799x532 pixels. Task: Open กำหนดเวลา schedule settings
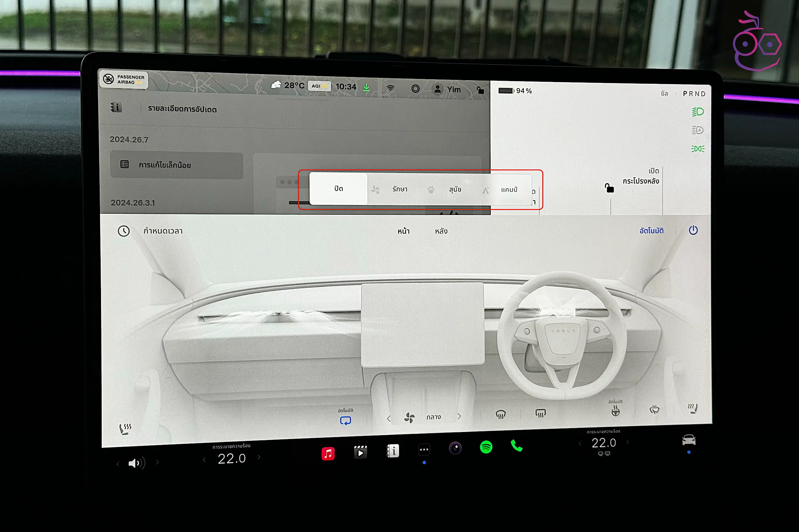[162, 231]
